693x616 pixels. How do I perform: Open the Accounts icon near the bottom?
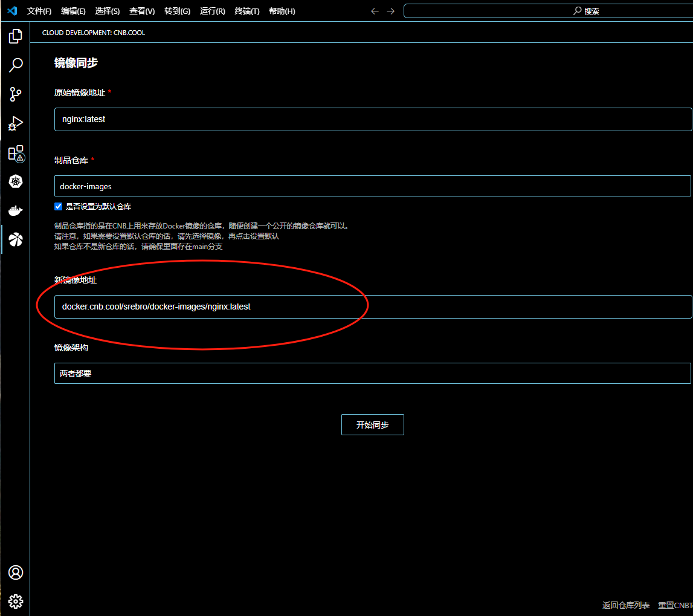click(15, 572)
